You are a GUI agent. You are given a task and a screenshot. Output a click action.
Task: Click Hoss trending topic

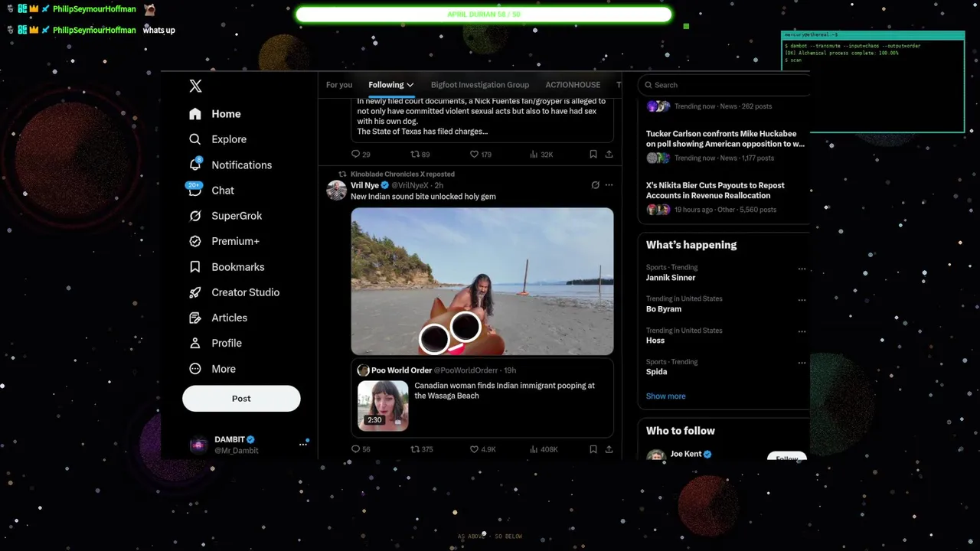pyautogui.click(x=655, y=341)
